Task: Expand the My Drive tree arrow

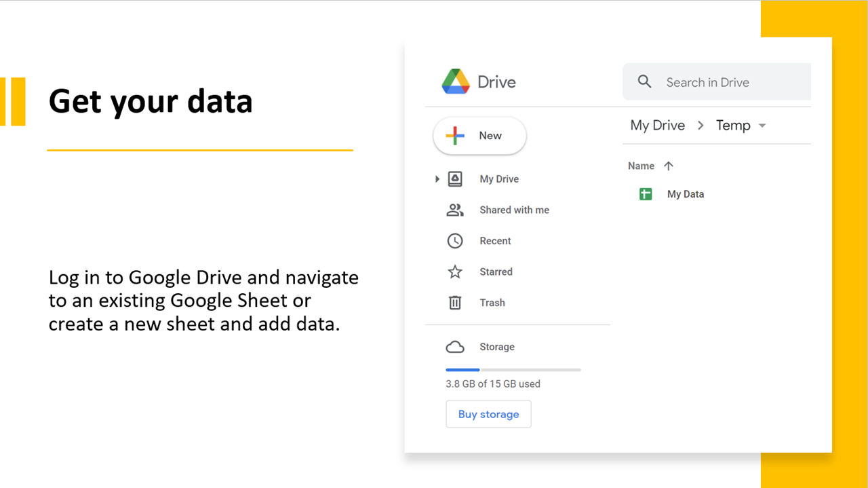Action: coord(437,179)
